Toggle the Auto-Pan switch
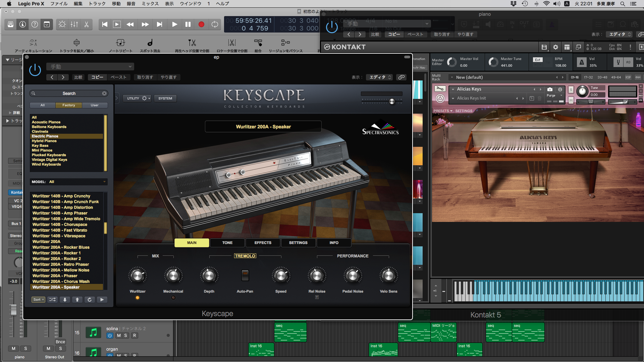 (245, 276)
